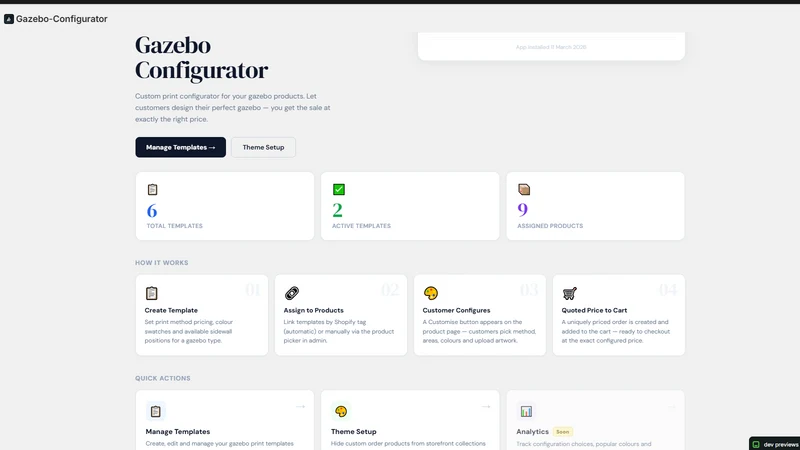Click the Create Template clipboard icon
Viewport: 800px width, 450px height.
152,293
